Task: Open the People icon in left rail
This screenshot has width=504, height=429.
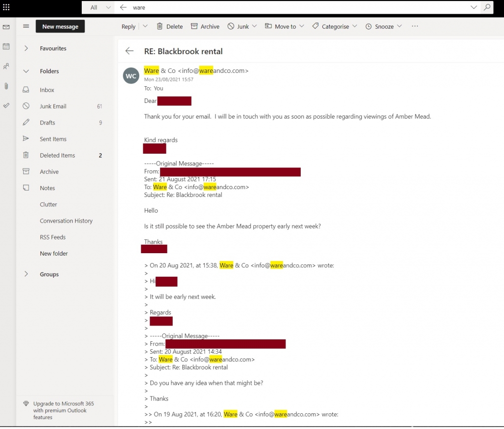Action: [6, 66]
